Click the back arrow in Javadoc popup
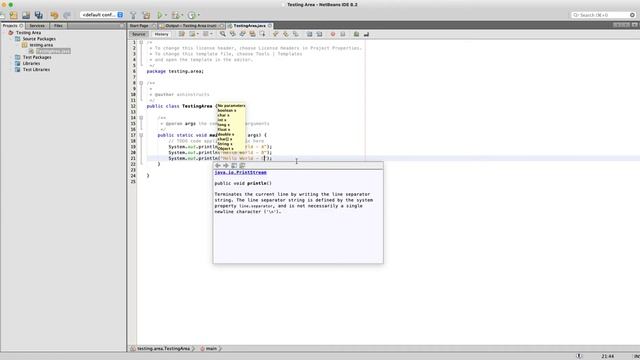Viewport: 640px width, 360px height. (x=218, y=165)
